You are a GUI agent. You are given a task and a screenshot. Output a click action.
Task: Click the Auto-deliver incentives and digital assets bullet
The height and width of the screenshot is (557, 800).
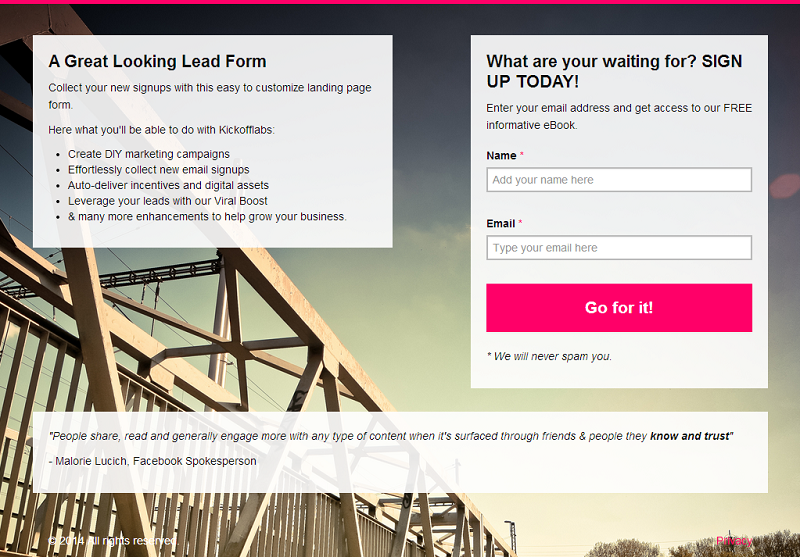(168, 185)
